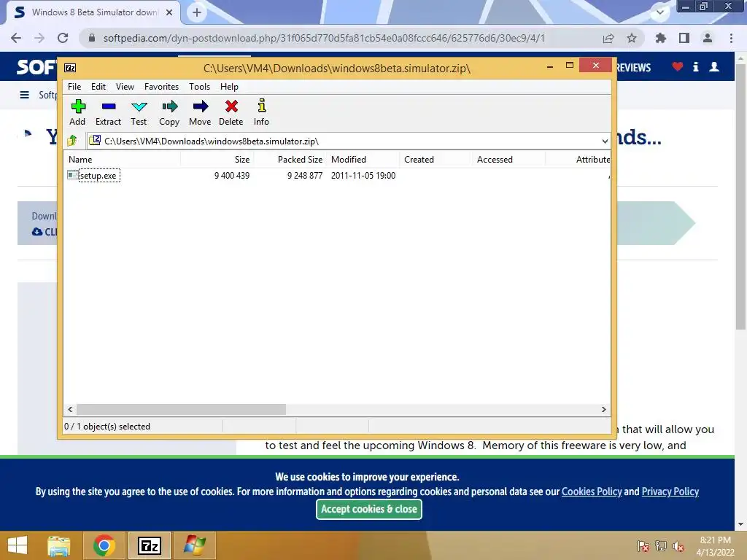Click the Extract toolbar icon

(109, 106)
